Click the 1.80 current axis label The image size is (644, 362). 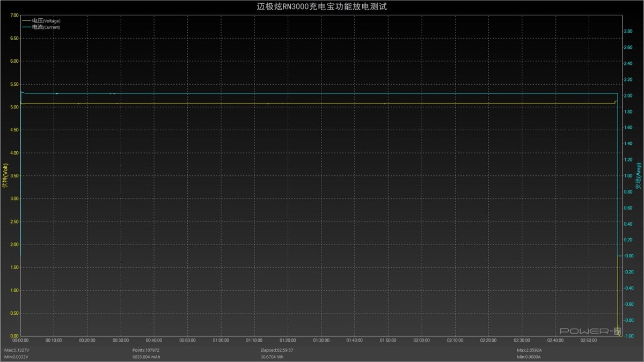(627, 112)
